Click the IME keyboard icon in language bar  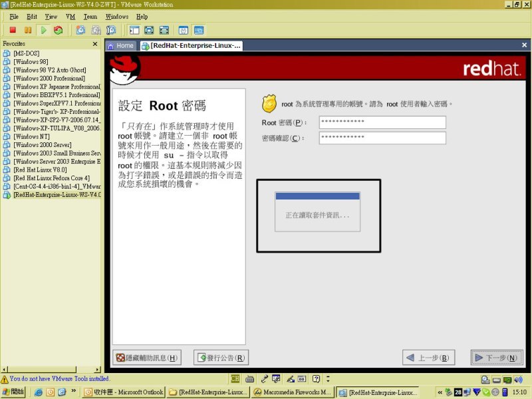coord(250,378)
